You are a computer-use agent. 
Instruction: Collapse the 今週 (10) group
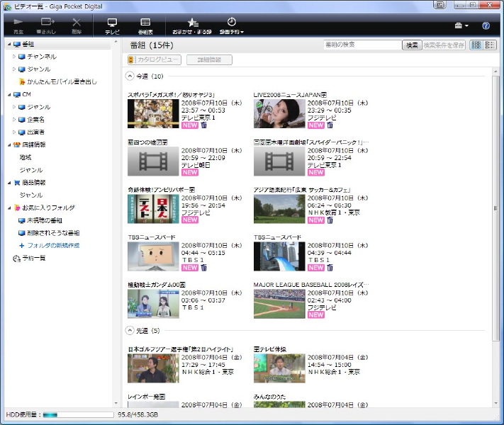click(x=130, y=76)
